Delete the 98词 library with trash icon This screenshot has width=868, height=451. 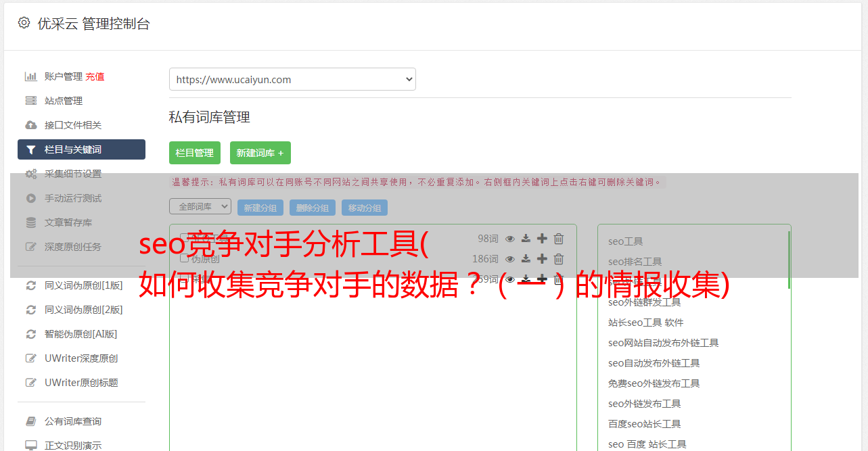pos(559,239)
